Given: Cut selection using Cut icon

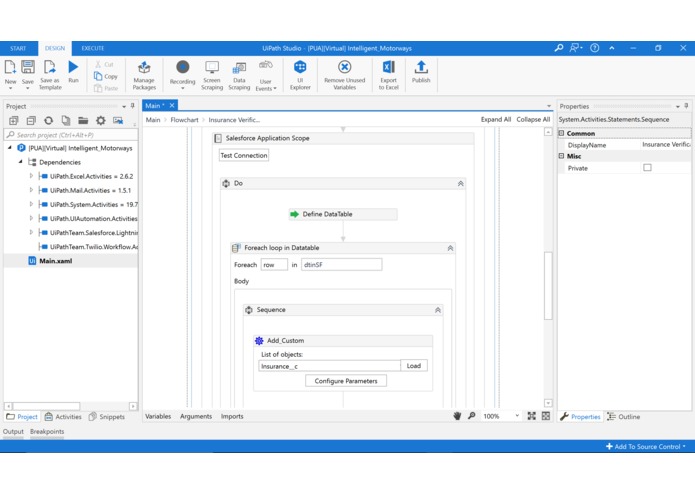Looking at the screenshot, I should [105, 64].
